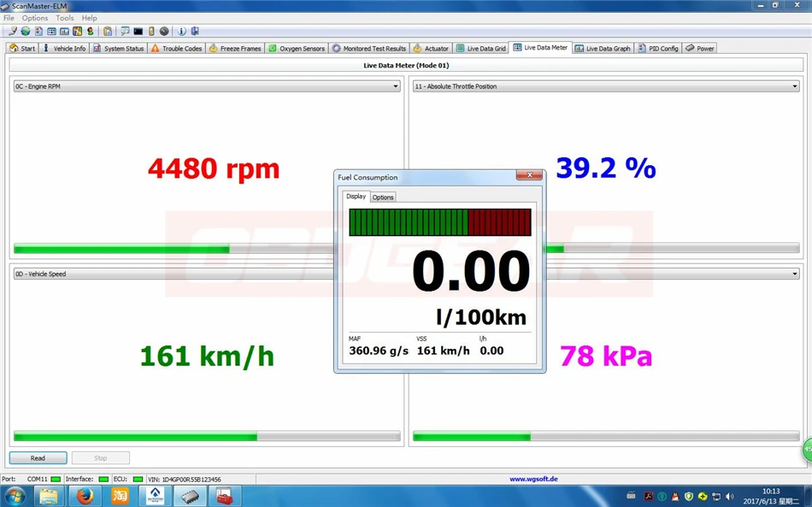
Task: Switch to the Actuator tab
Action: [431, 48]
